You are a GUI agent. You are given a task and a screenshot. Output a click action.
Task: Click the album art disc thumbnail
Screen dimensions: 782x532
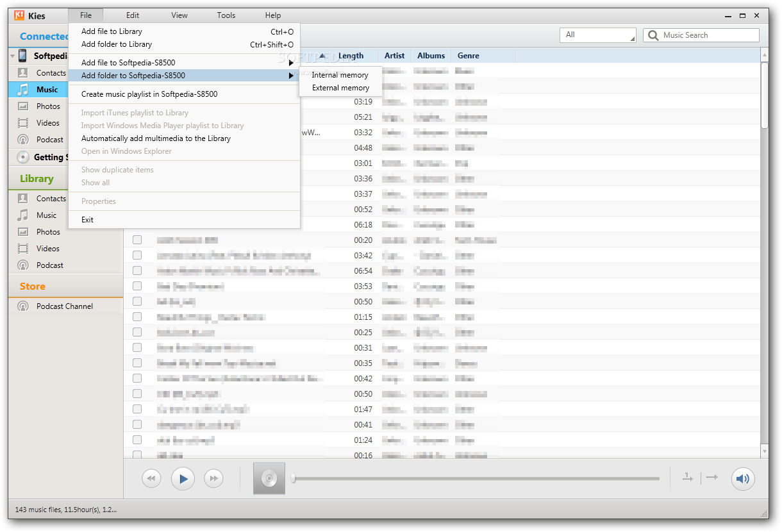[269, 478]
